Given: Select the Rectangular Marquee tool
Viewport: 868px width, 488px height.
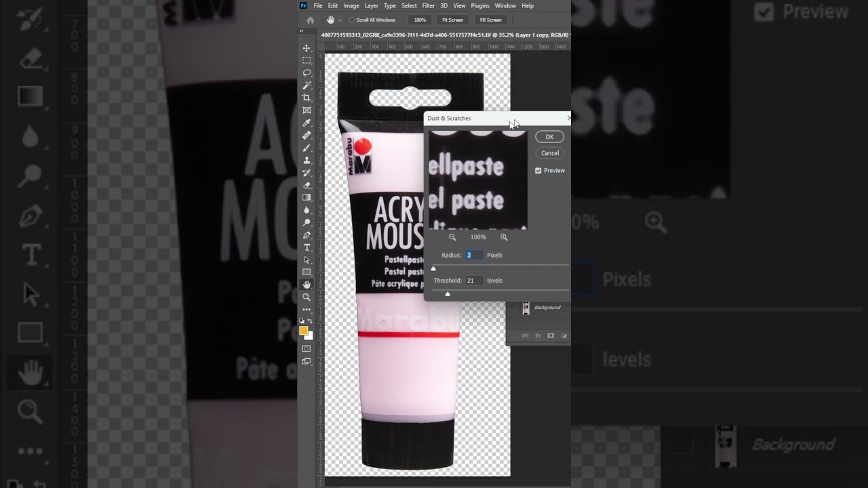Looking at the screenshot, I should (307, 60).
